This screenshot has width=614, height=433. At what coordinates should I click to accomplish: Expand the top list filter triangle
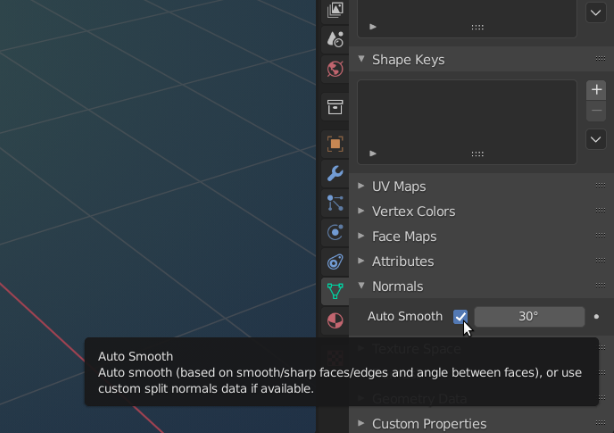point(373,27)
